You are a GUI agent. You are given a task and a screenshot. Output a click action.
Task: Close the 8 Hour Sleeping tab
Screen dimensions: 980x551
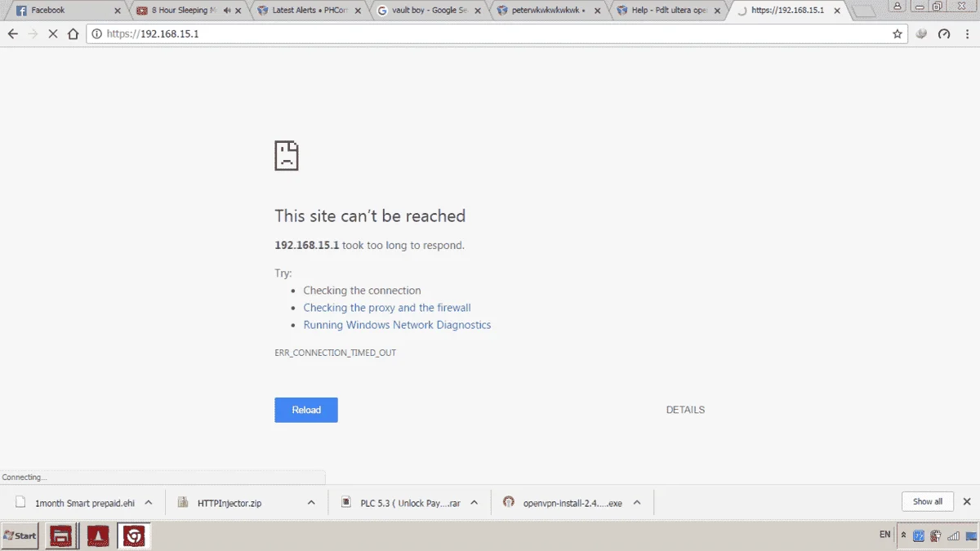238,11
